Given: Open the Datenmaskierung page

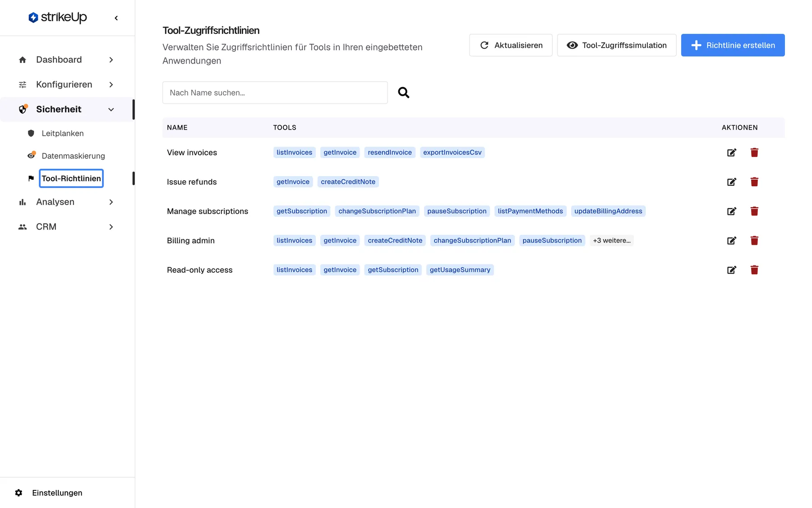Looking at the screenshot, I should 73,156.
